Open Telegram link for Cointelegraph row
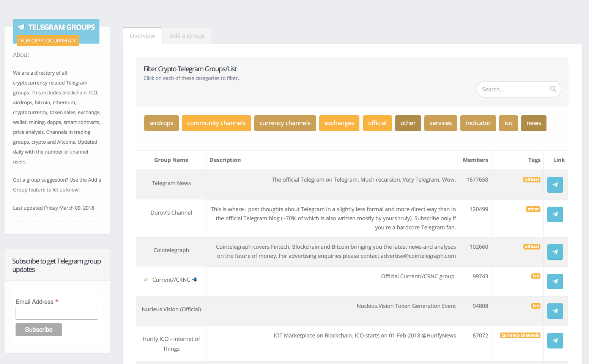This screenshot has height=364, width=589. pos(555,252)
